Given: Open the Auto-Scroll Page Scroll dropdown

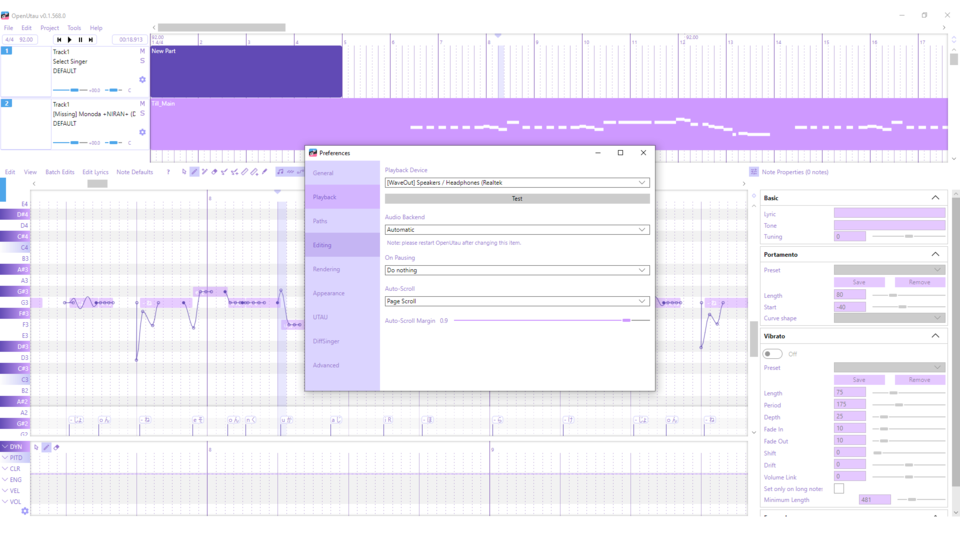Looking at the screenshot, I should 517,301.
